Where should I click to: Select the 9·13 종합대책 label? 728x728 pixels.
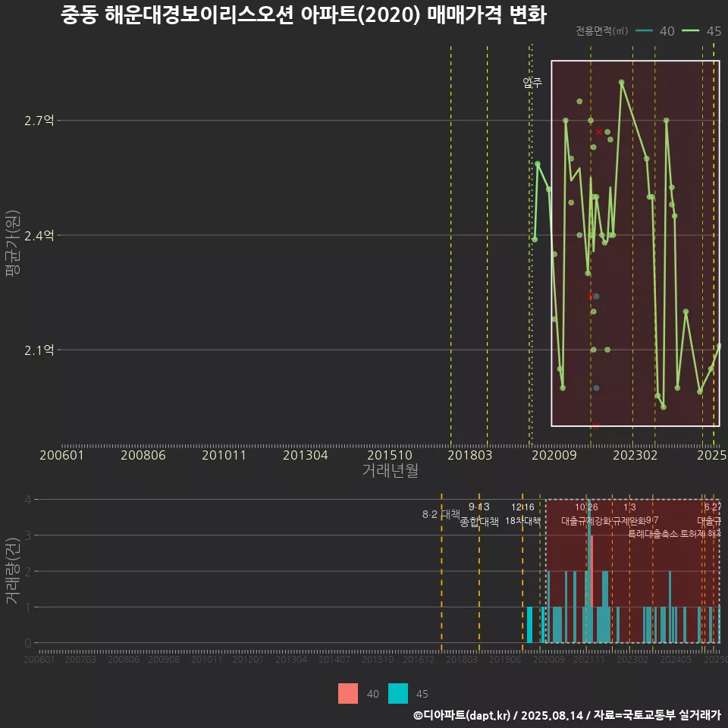480,516
